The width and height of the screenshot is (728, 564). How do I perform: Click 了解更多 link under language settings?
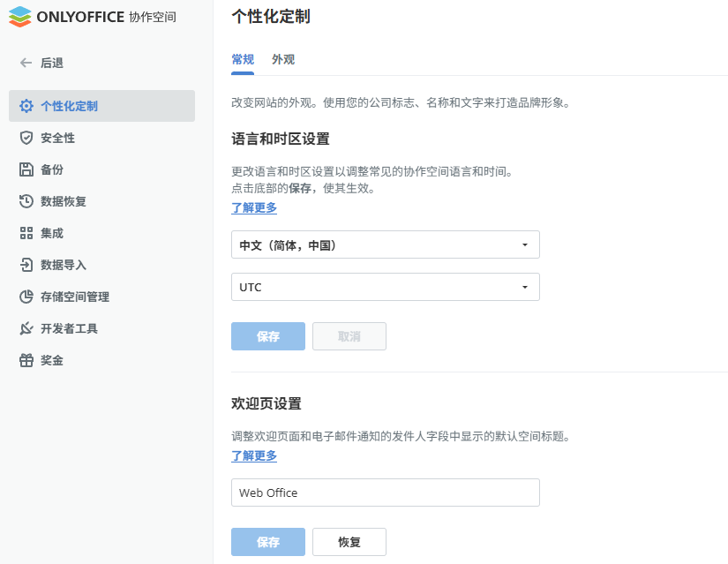pos(254,207)
